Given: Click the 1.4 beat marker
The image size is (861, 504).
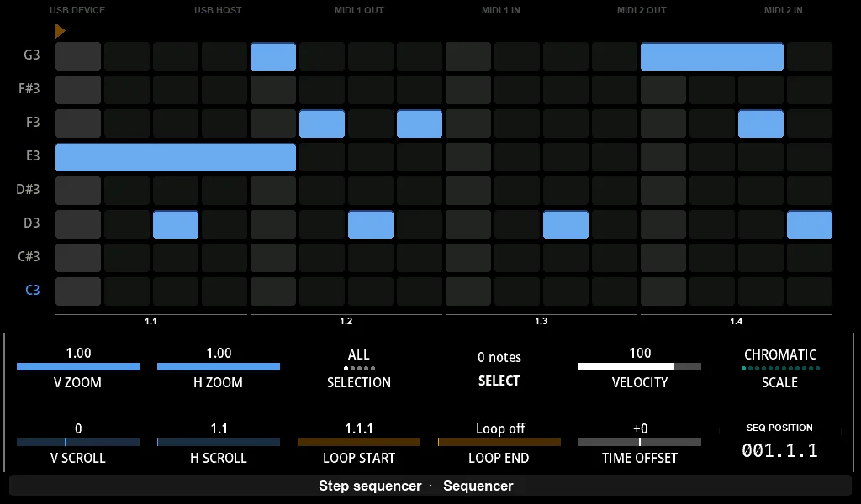Looking at the screenshot, I should [x=736, y=321].
